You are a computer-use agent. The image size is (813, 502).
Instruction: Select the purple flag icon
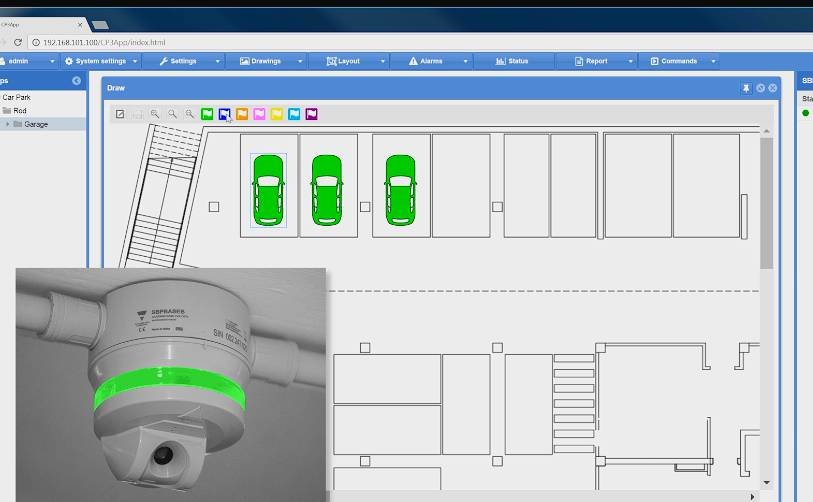(311, 115)
